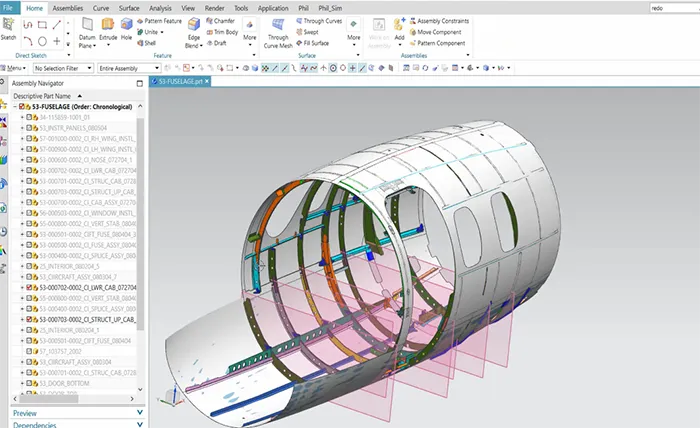Toggle checkbox for 34-115859-1001_01 component
The height and width of the screenshot is (428, 700).
coord(29,117)
